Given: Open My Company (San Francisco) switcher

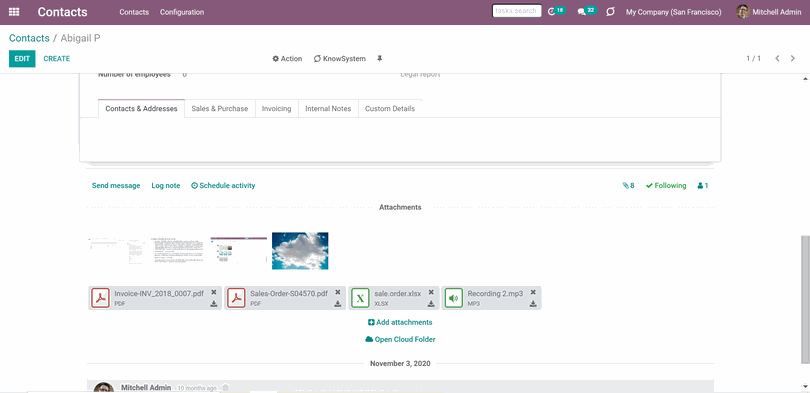Looking at the screenshot, I should click(674, 12).
